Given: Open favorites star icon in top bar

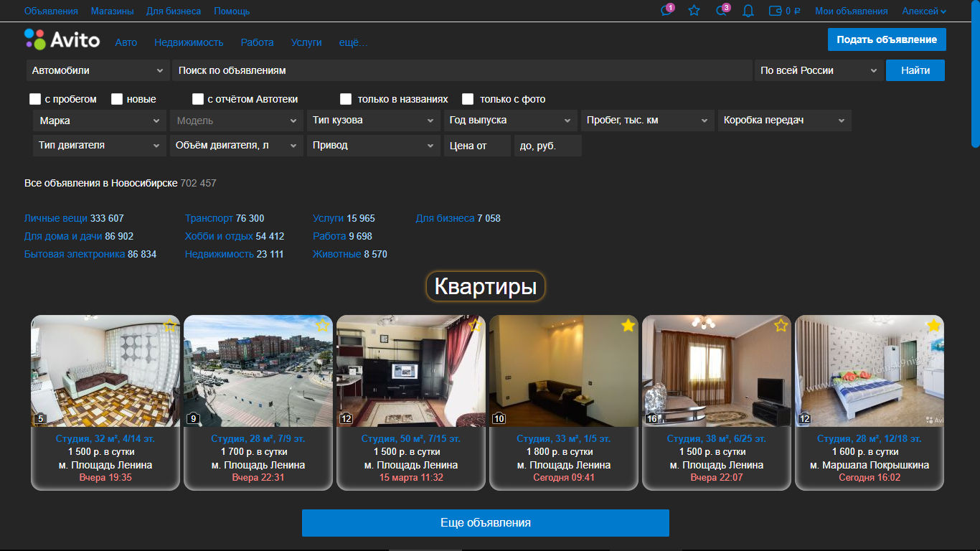Looking at the screenshot, I should (x=694, y=11).
